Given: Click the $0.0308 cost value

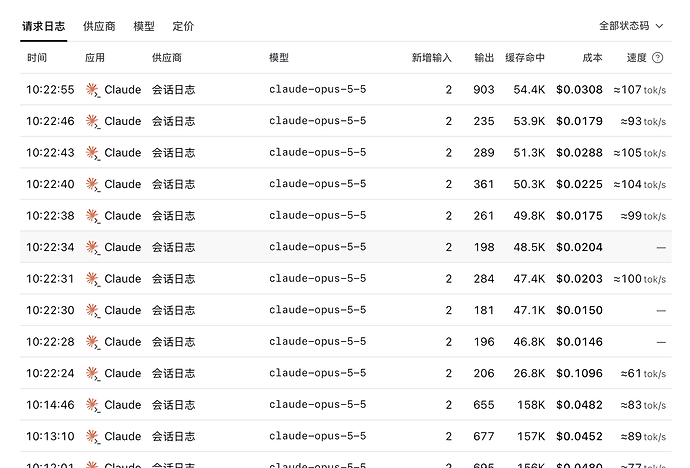Looking at the screenshot, I should point(579,90).
